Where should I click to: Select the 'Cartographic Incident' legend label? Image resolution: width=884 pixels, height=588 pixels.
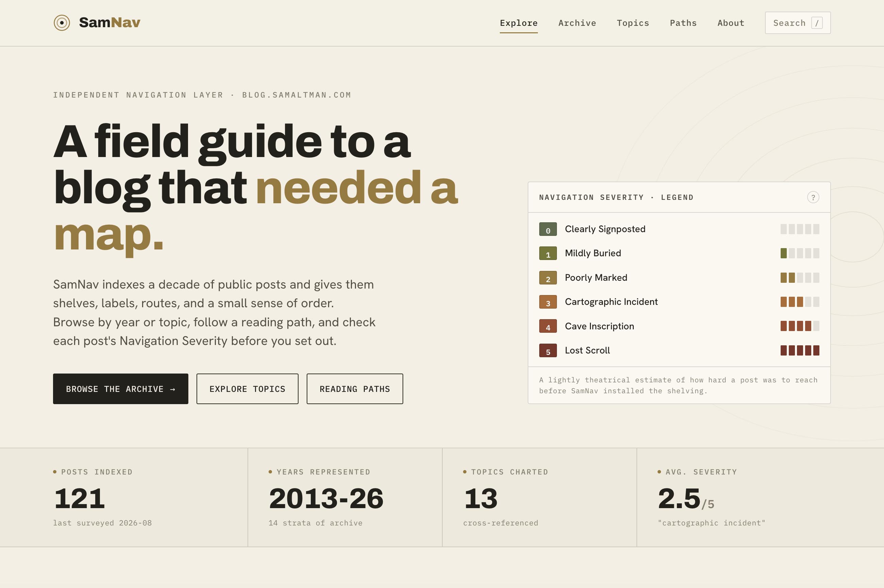pyautogui.click(x=611, y=302)
